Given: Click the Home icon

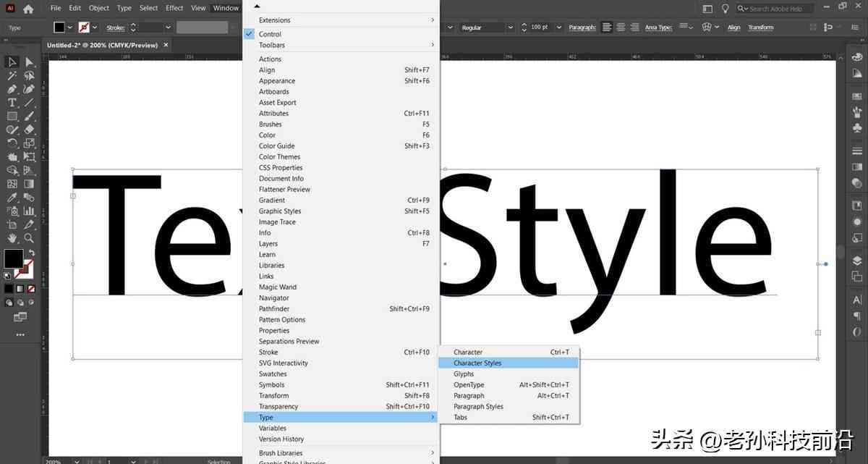Looking at the screenshot, I should coord(28,9).
